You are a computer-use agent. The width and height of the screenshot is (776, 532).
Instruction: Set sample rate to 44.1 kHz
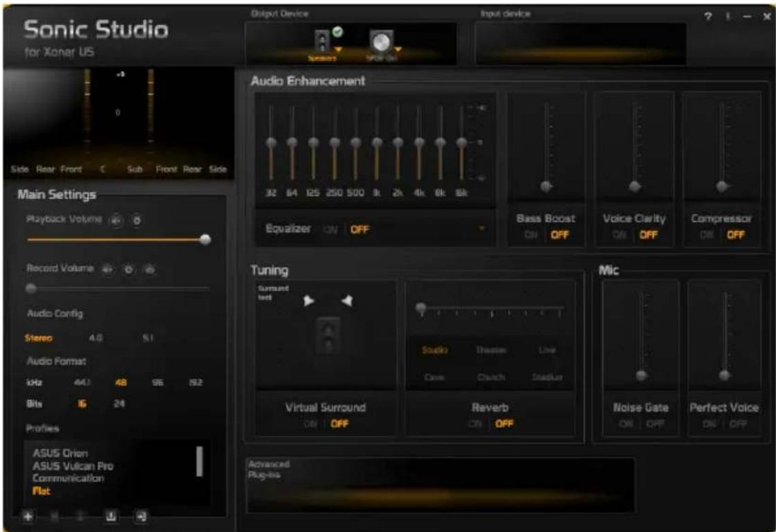[82, 382]
